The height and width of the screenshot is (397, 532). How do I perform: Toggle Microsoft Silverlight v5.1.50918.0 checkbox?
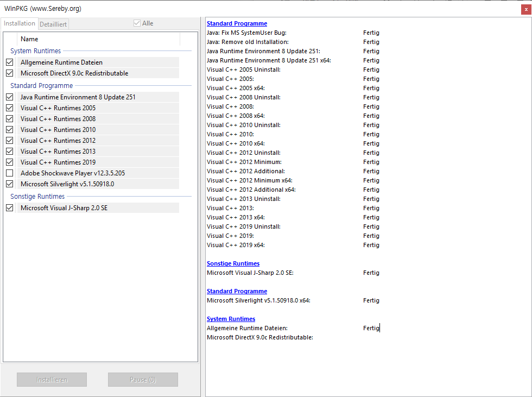10,184
